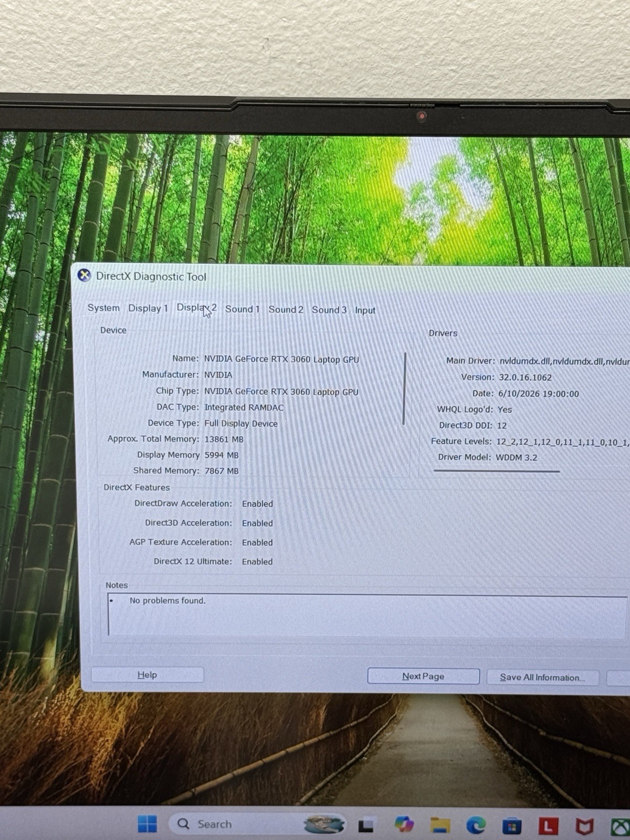
Task: Switch to the System tab
Action: pyautogui.click(x=103, y=308)
